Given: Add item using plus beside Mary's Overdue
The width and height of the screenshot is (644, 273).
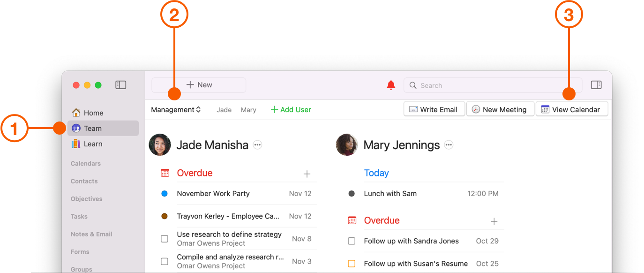Looking at the screenshot, I should point(494,221).
